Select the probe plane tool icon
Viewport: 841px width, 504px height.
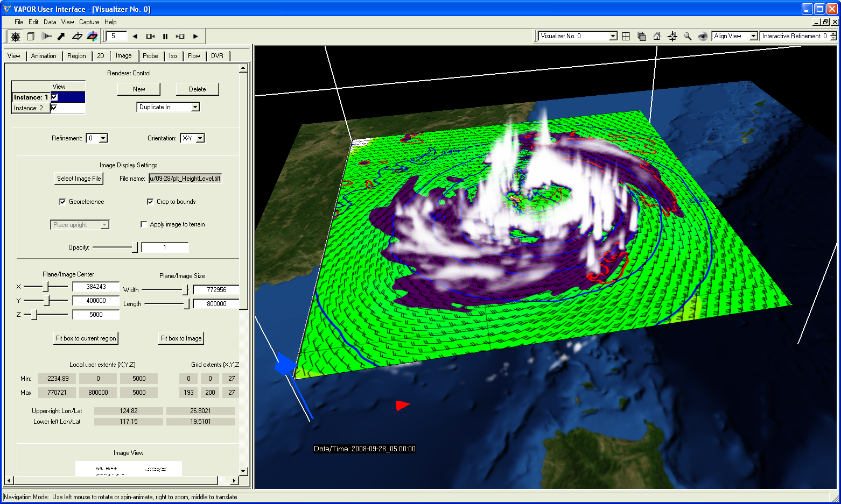coord(77,37)
